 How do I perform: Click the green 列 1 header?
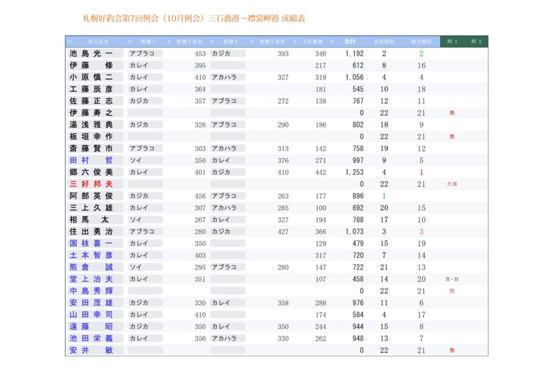(x=452, y=42)
